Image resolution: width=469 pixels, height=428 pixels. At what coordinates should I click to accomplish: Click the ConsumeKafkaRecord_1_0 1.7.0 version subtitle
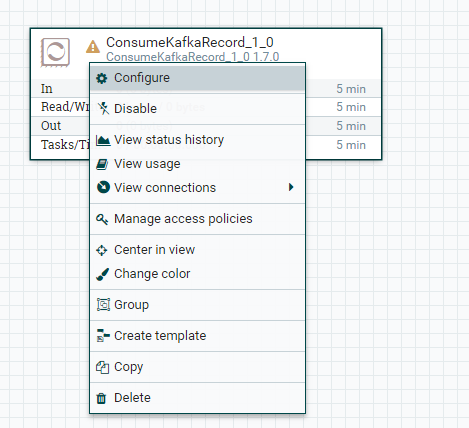[193, 57]
